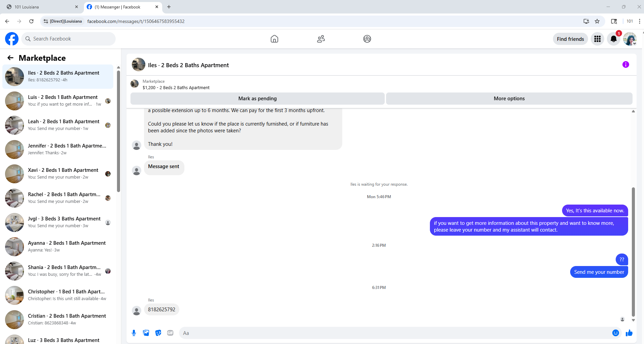This screenshot has height=344, width=644.
Task: Click the chat messages scrollbar
Action: [x=633, y=252]
